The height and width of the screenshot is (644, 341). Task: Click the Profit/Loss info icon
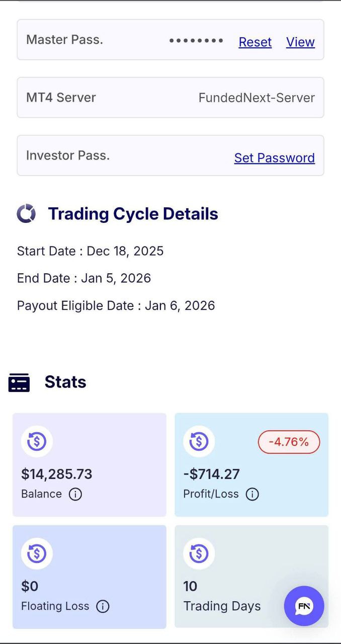pyautogui.click(x=252, y=495)
